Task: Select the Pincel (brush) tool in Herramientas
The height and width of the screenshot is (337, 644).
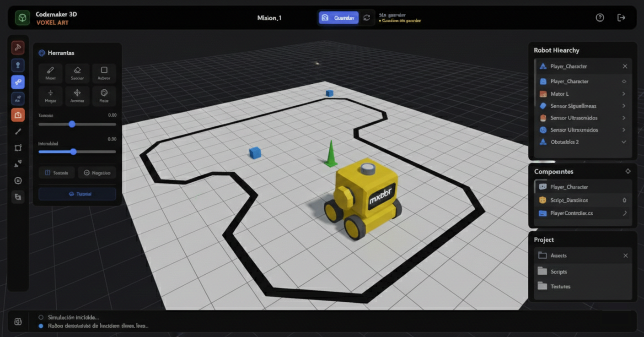Action: click(50, 73)
